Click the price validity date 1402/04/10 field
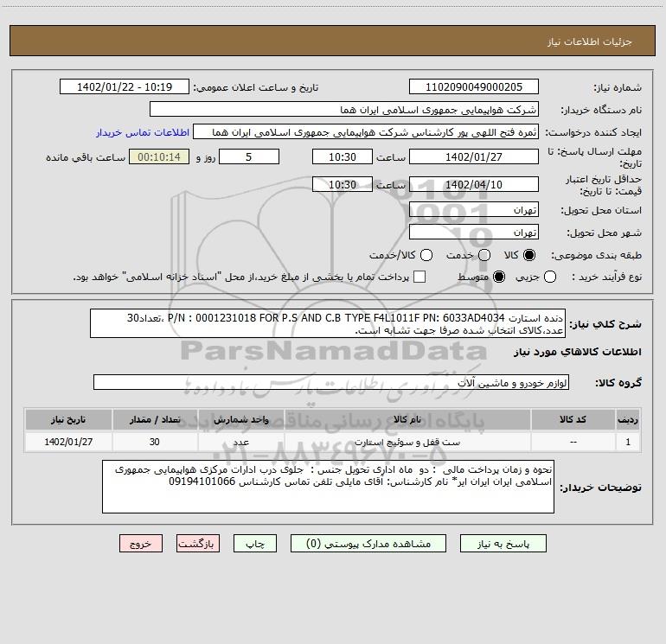Viewport: 666px width, 644px height. pos(474,184)
